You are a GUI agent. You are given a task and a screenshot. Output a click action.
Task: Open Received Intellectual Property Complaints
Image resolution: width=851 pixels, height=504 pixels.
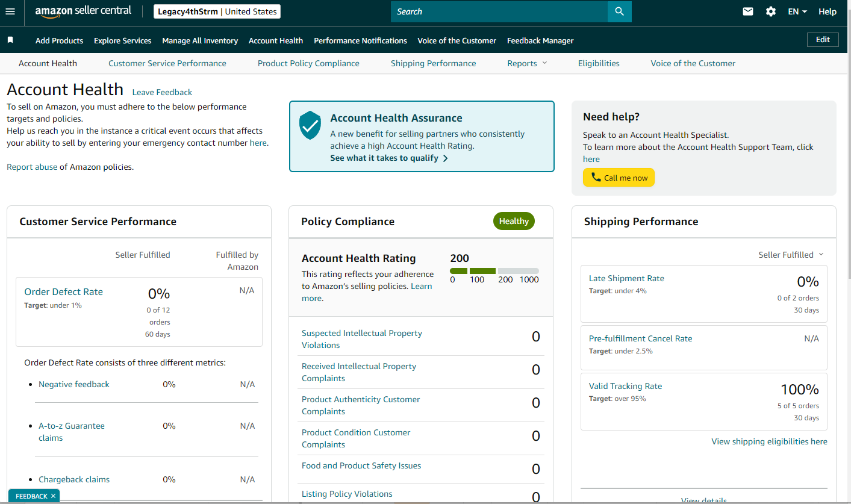[x=359, y=372]
